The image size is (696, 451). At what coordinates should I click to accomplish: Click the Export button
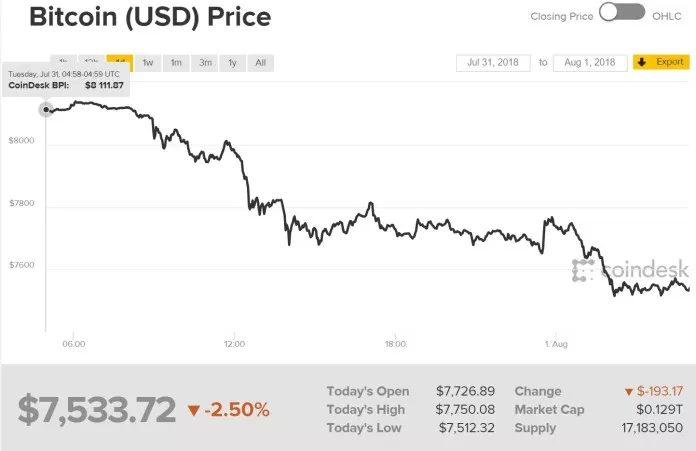(x=661, y=62)
